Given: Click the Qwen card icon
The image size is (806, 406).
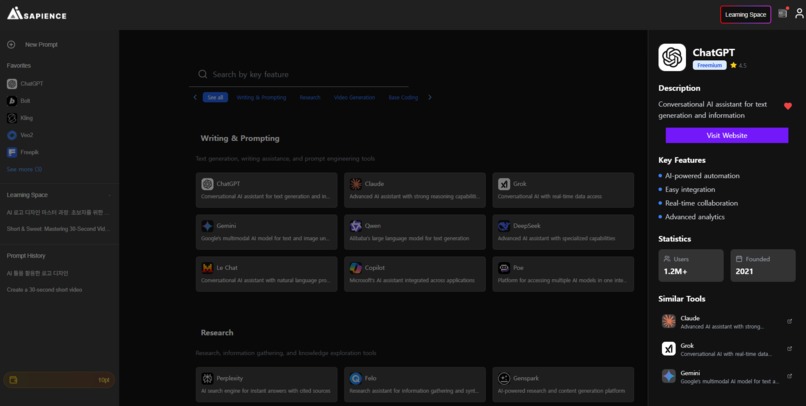Looking at the screenshot, I should [356, 226].
